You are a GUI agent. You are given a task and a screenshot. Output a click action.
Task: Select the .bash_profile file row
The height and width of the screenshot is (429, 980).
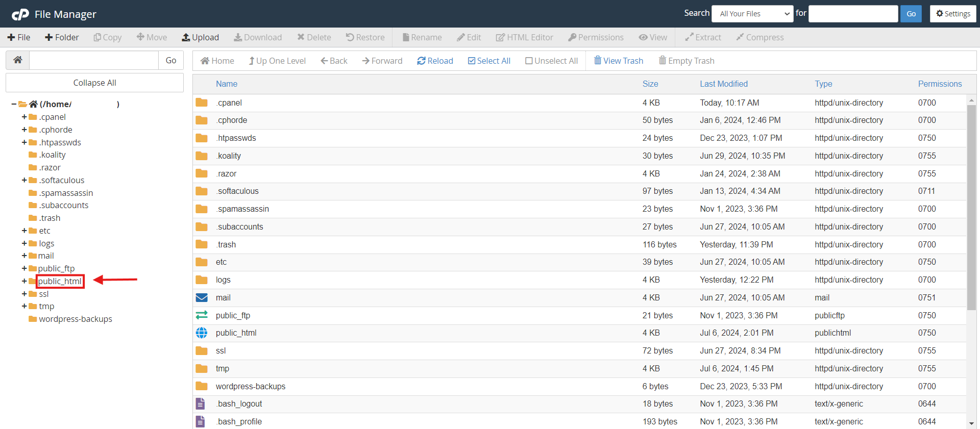(579, 421)
